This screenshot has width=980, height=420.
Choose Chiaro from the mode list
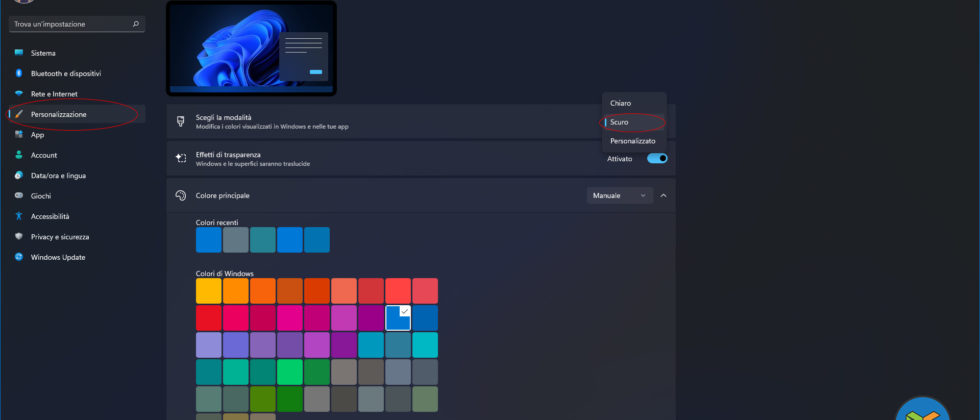tap(621, 103)
